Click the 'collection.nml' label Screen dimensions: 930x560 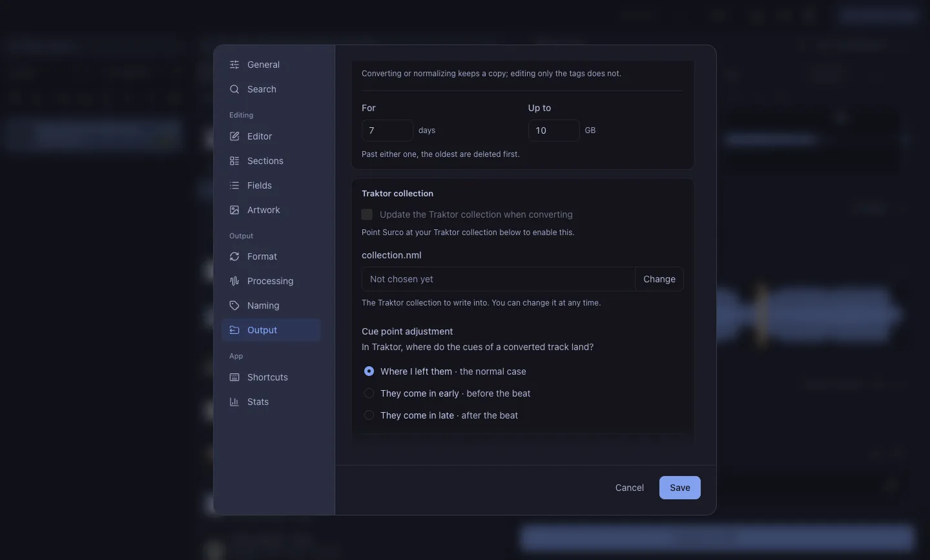point(391,255)
